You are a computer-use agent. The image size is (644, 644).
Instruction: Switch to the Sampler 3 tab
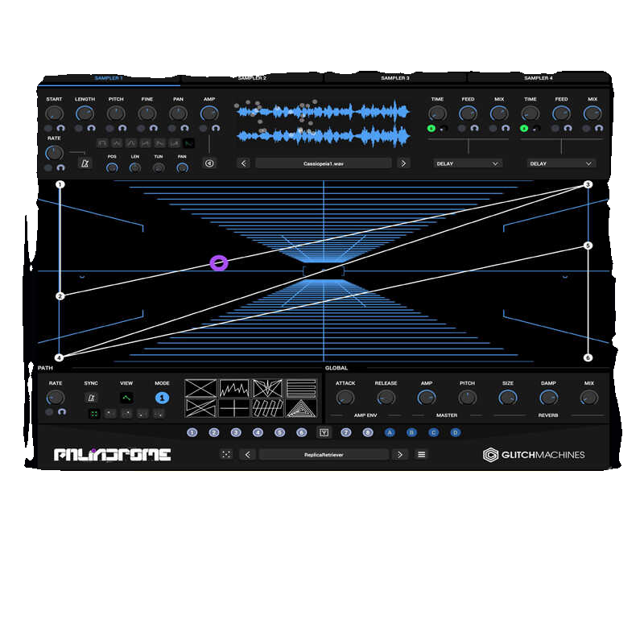(394, 78)
